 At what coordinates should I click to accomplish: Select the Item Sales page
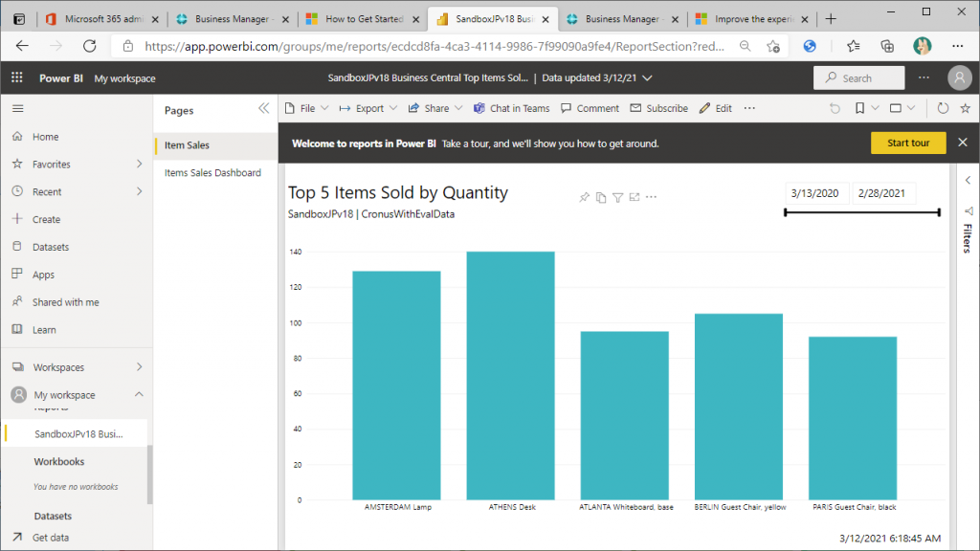216,145
